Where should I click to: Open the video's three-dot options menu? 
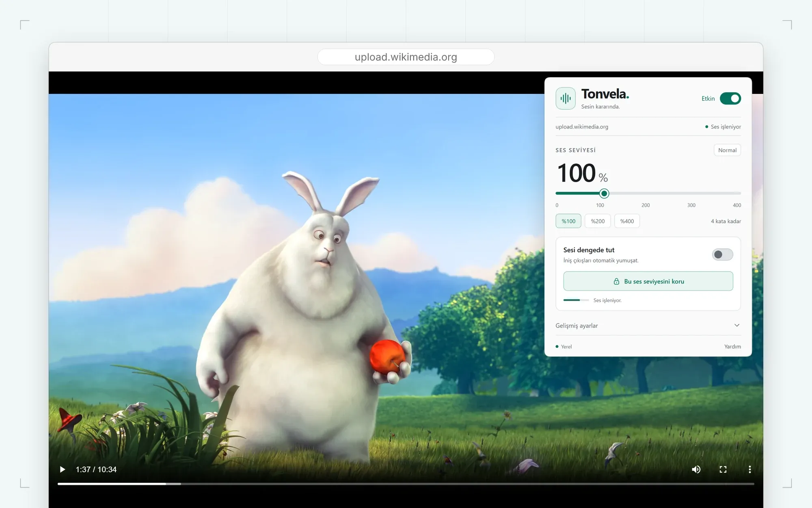coord(749,469)
